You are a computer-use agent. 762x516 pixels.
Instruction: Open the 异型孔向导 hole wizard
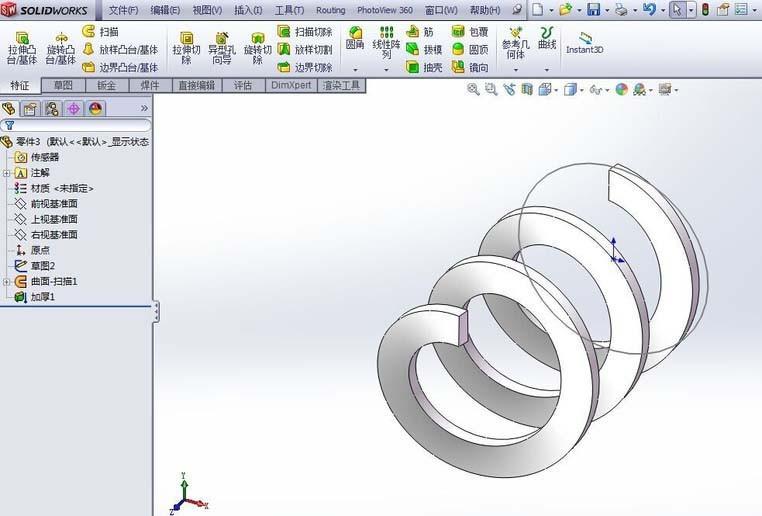tap(222, 49)
